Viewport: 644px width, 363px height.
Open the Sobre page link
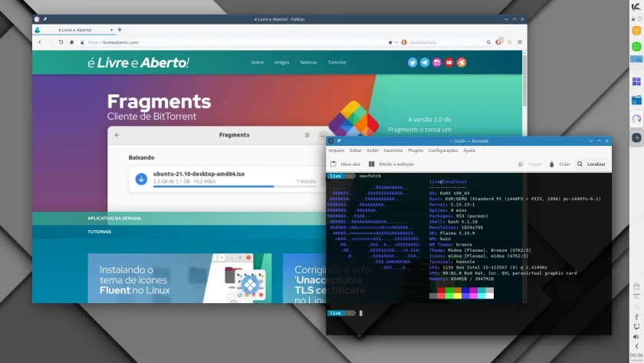pyautogui.click(x=258, y=62)
